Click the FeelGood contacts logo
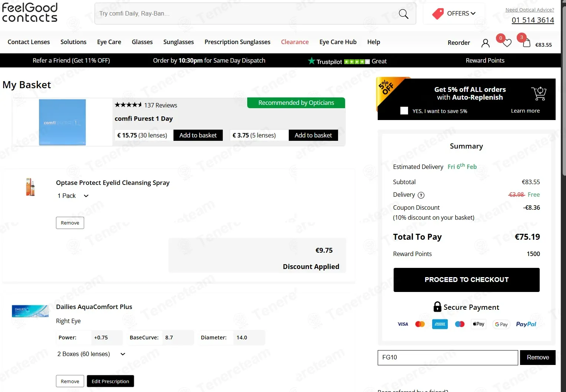 coord(30,13)
